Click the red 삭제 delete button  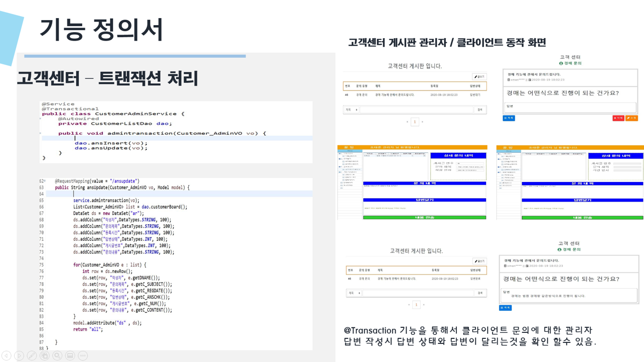(x=618, y=118)
